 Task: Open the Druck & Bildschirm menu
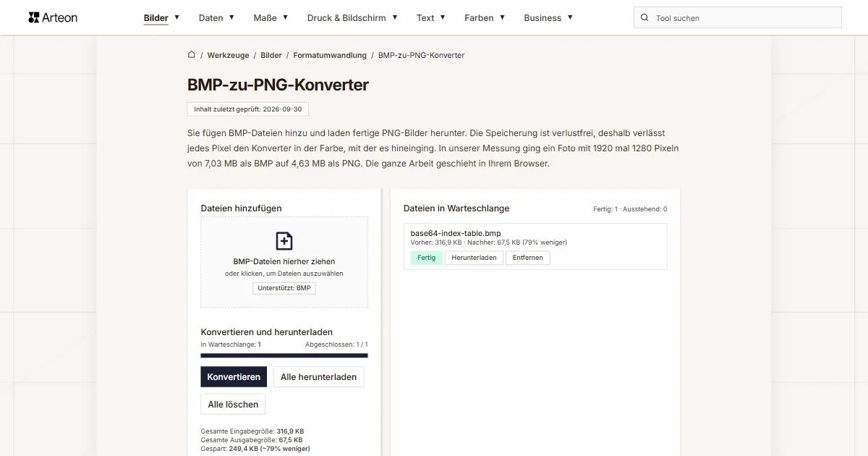pos(352,18)
